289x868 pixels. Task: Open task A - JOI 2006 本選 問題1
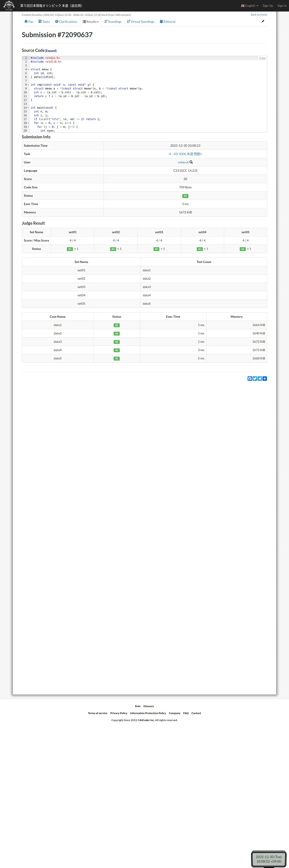(x=185, y=154)
